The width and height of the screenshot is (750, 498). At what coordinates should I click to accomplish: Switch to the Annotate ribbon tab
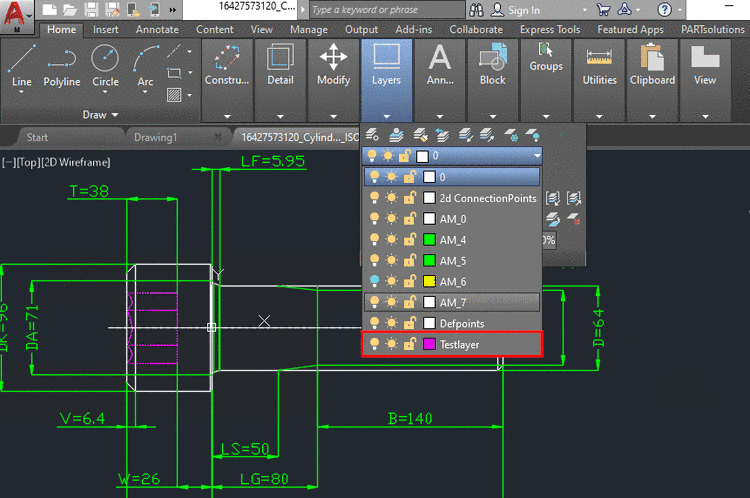pyautogui.click(x=157, y=30)
